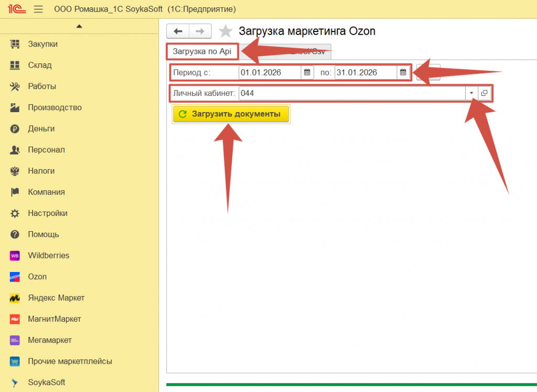537x392 pixels.
Task: Expand the Личный кабинет dropdown list
Action: click(471, 93)
